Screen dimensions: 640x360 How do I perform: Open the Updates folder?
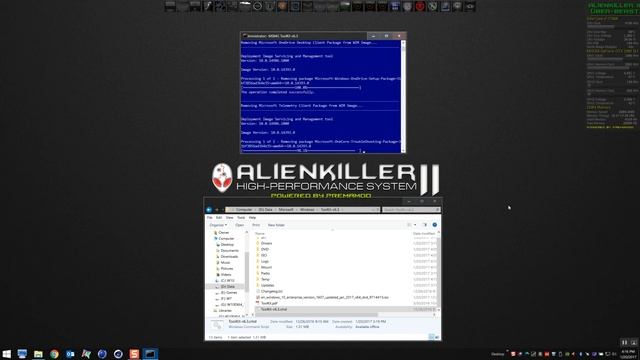point(267,285)
